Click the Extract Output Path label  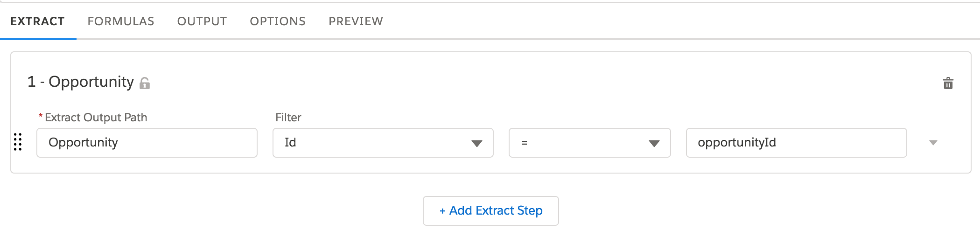click(x=96, y=118)
